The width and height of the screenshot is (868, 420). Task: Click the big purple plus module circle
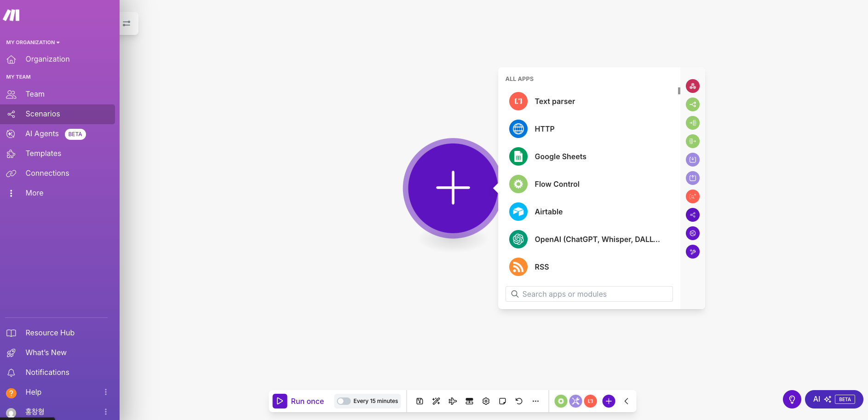453,188
